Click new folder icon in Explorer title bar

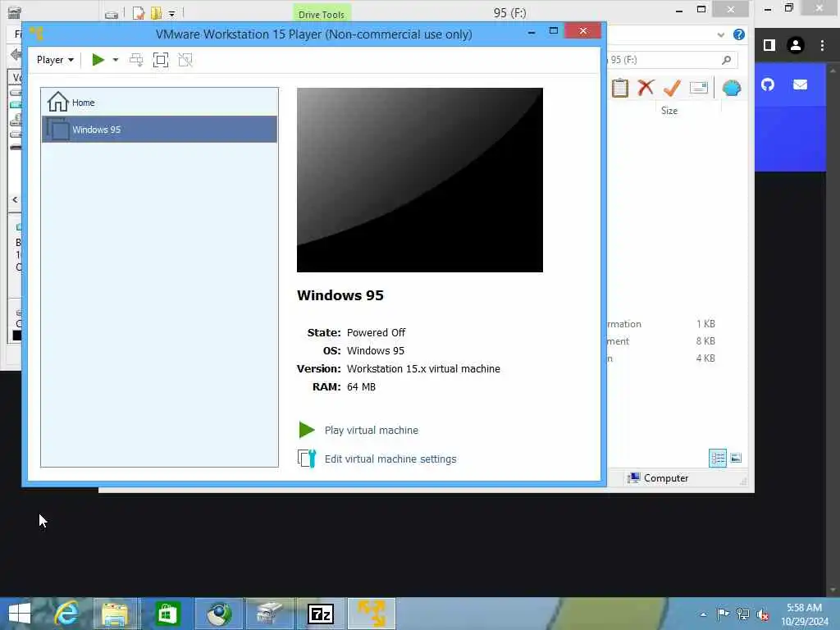[x=157, y=13]
